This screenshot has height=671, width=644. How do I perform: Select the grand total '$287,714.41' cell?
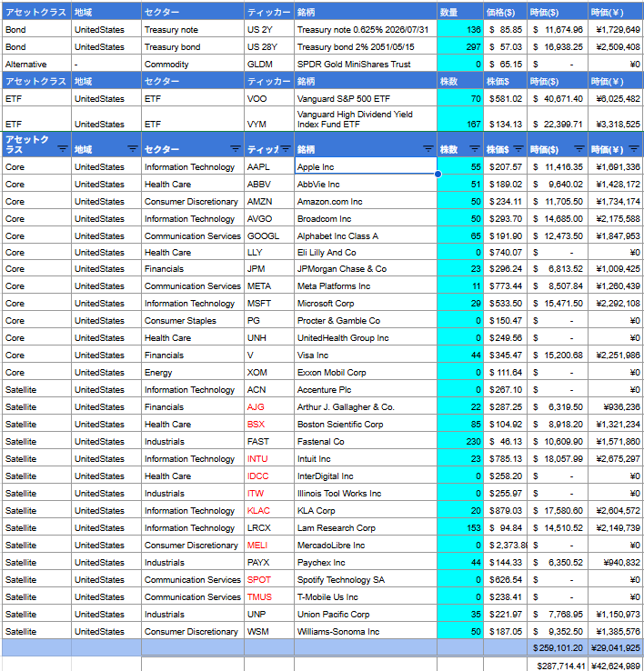(x=557, y=665)
